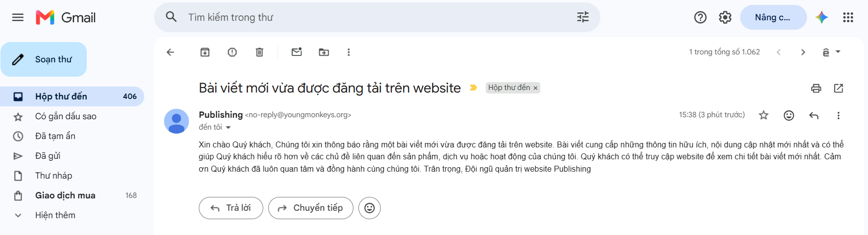Screen dimensions: 868x235
Task: Click Soạn thư to compose
Action: pos(44,59)
